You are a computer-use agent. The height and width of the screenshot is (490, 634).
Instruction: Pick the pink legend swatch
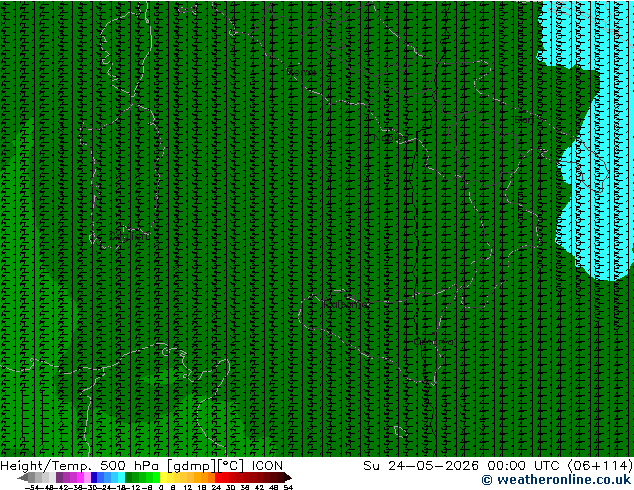click(87, 477)
